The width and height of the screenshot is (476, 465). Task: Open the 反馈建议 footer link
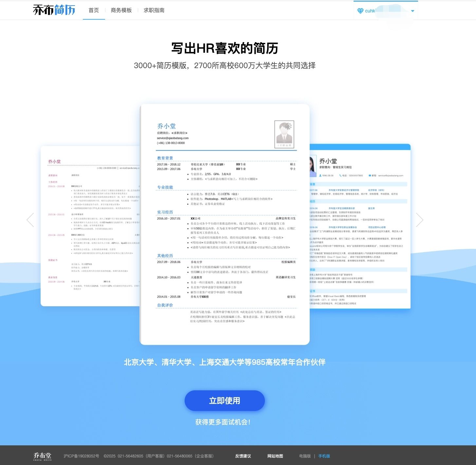click(243, 456)
